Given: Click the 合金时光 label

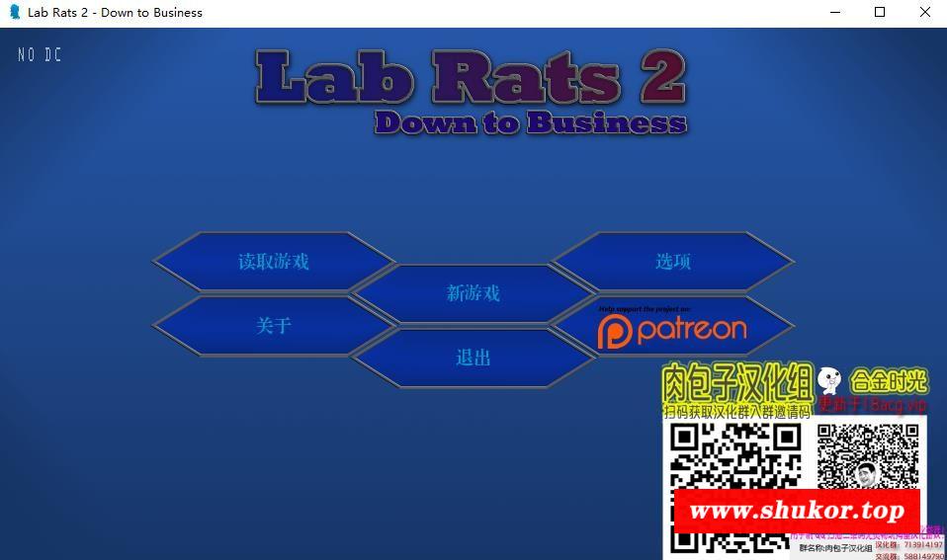Looking at the screenshot, I should (889, 381).
